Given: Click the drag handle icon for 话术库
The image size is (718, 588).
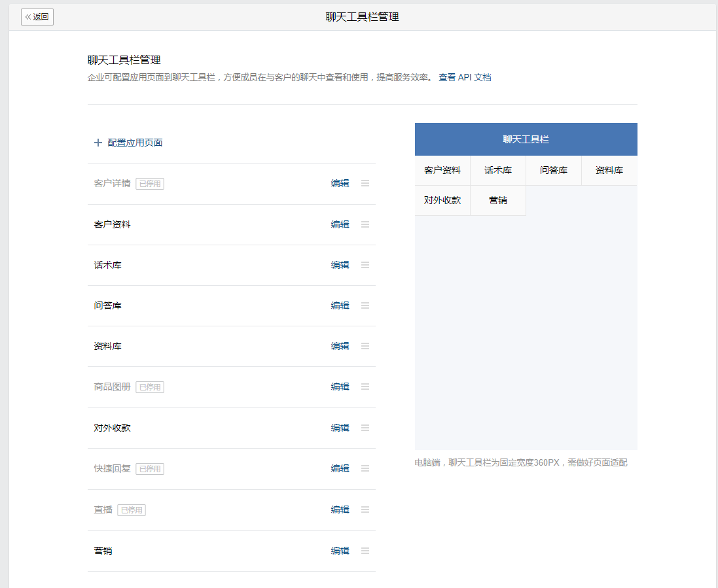Looking at the screenshot, I should pos(365,265).
